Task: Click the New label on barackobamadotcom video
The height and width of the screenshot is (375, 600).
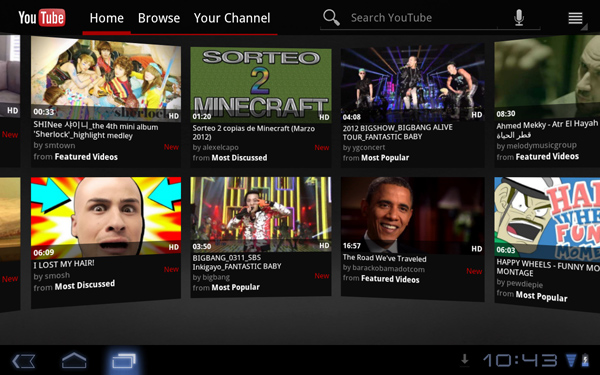Action: click(474, 271)
